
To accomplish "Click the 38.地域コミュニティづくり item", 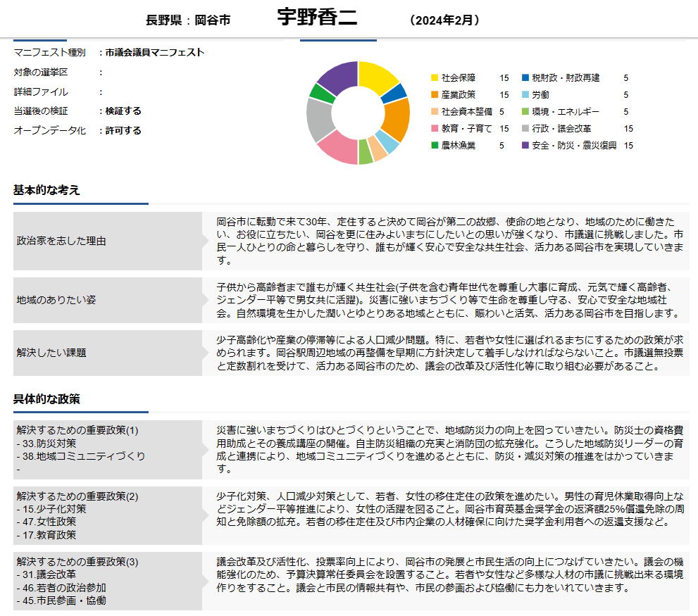I will pos(81,456).
